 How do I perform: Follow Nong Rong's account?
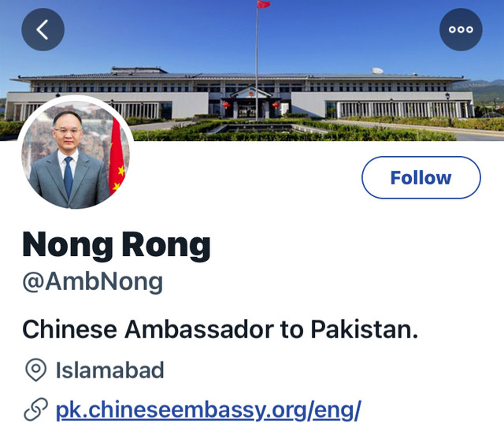tap(421, 177)
